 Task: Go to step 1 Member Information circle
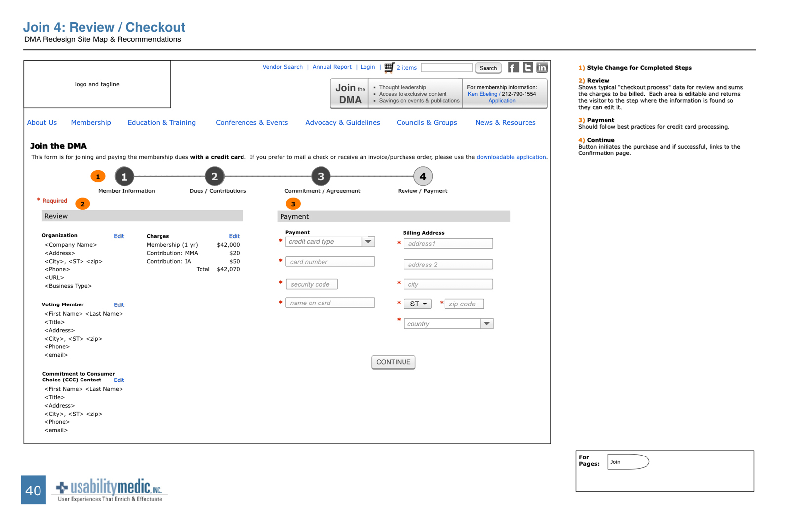(x=124, y=177)
